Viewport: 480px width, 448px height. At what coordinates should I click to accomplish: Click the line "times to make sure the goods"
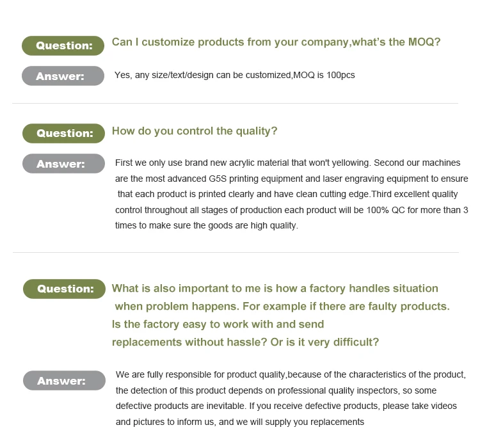[206, 225]
